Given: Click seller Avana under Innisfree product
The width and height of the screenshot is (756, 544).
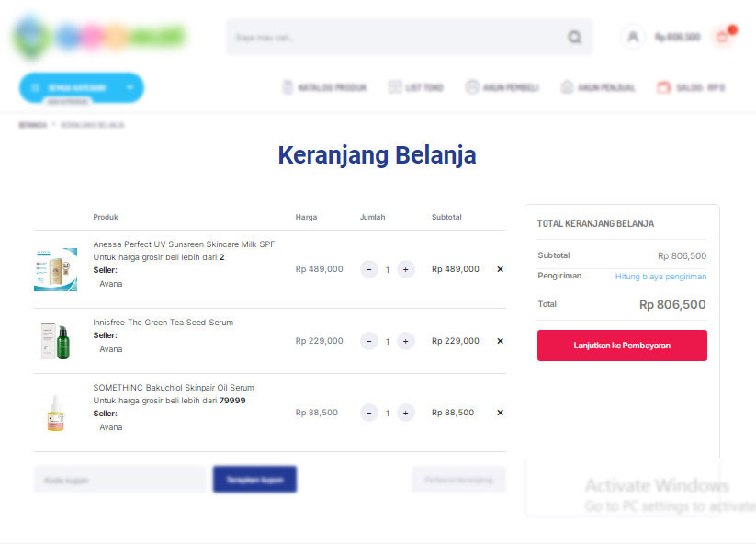Looking at the screenshot, I should click(111, 349).
